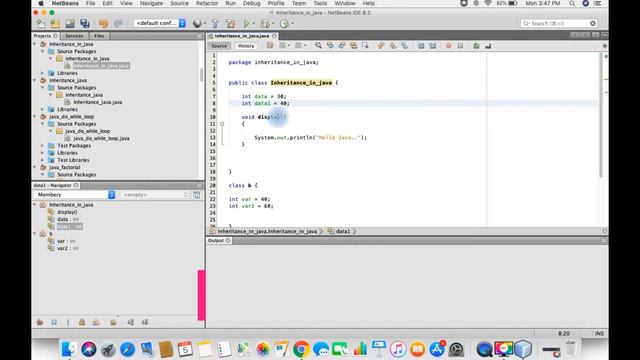Image resolution: width=640 pixels, height=360 pixels.
Task: Click the New File toolbar icon
Action: 41,24
